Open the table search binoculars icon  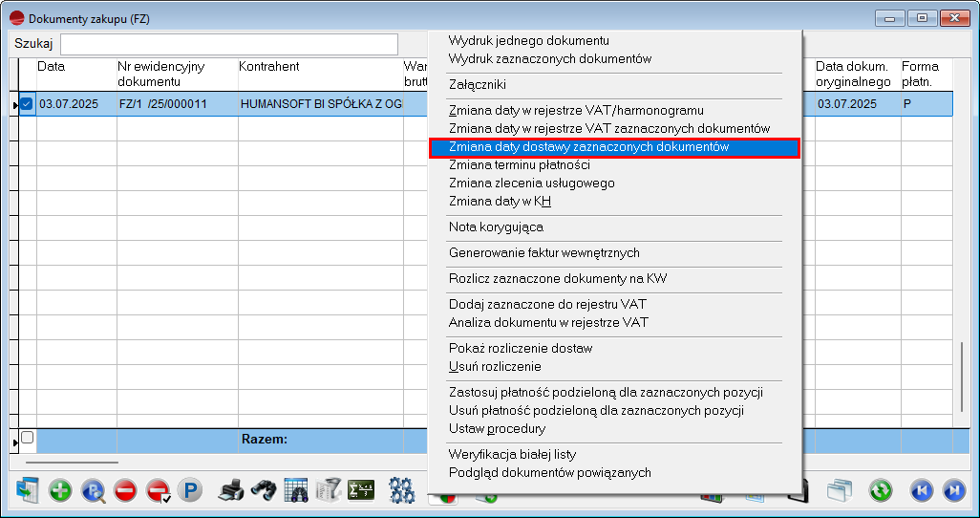click(296, 490)
